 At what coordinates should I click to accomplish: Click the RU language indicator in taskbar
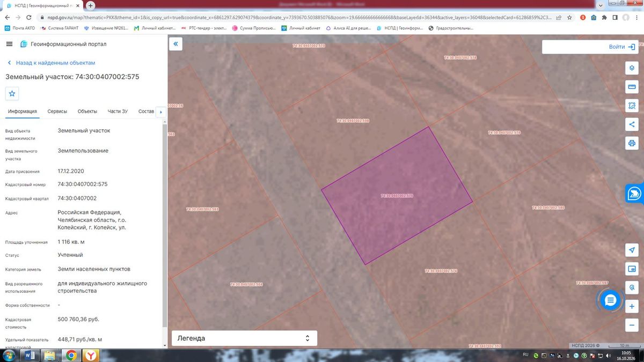tap(525, 355)
